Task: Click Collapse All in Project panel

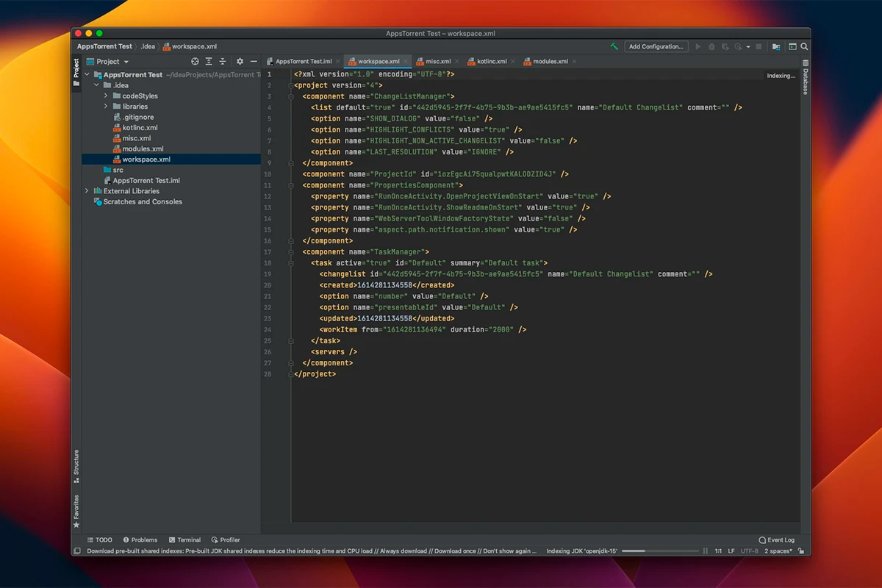Action: coord(223,62)
